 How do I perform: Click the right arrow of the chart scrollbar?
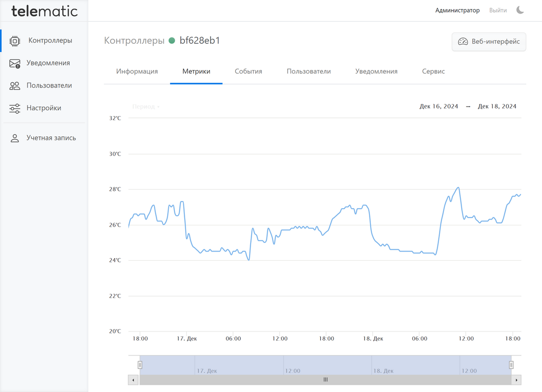(x=517, y=380)
